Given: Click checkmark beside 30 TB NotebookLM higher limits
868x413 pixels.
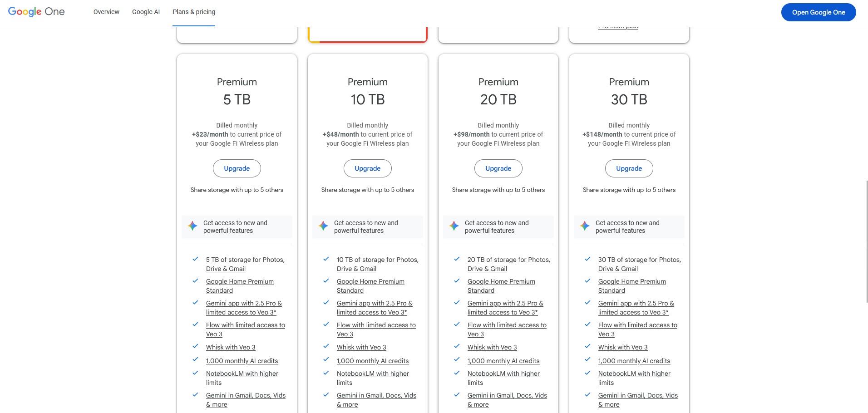Looking at the screenshot, I should (587, 373).
